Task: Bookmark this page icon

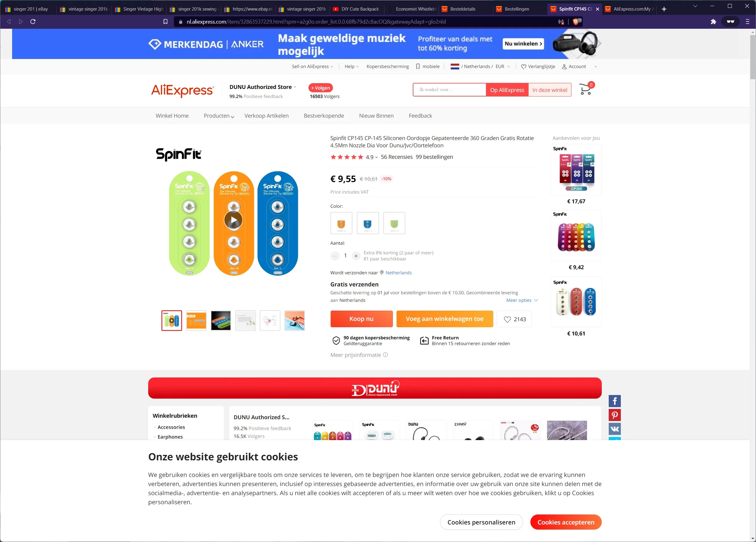Action: 165,22
